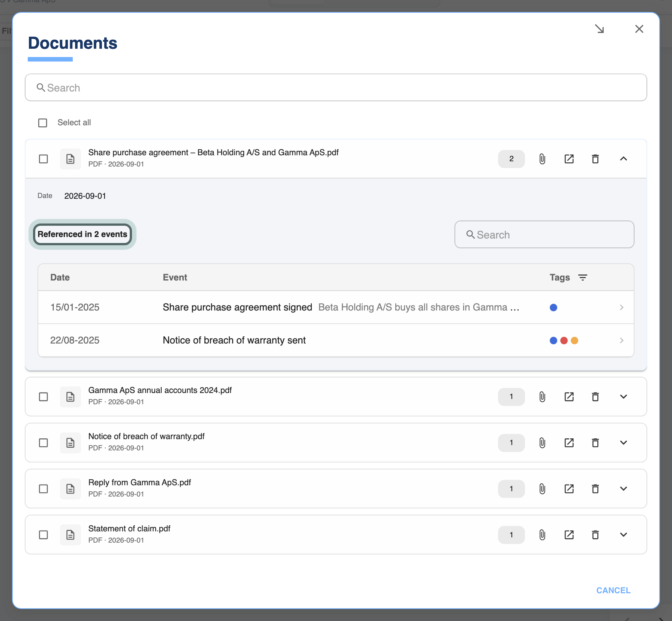Focus the events Search field

tap(544, 235)
